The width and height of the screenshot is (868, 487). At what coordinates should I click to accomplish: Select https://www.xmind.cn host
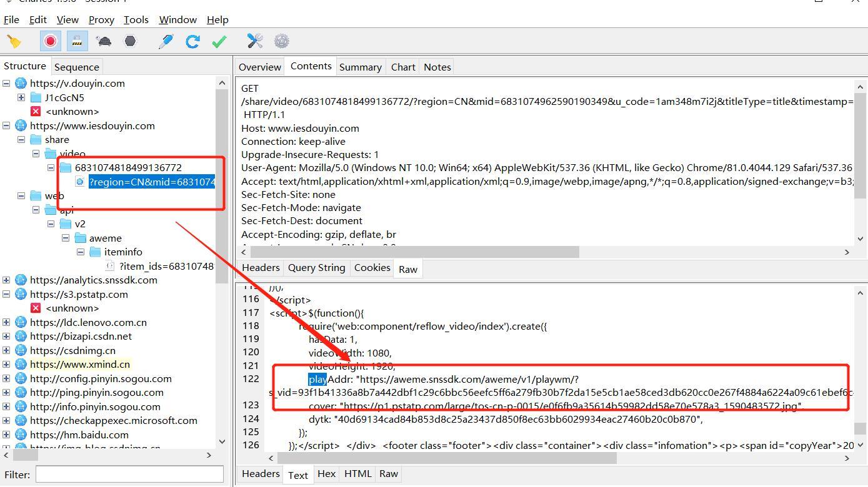80,364
